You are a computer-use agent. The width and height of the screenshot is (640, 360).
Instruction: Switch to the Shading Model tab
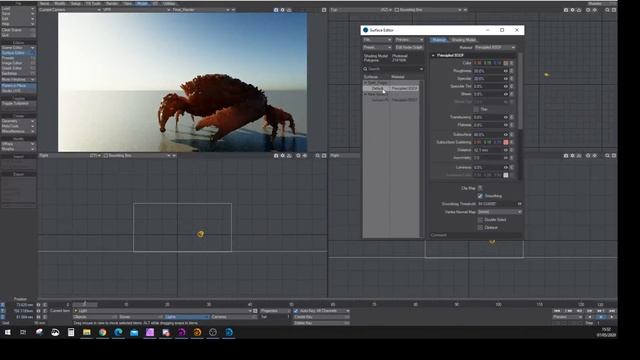click(464, 40)
